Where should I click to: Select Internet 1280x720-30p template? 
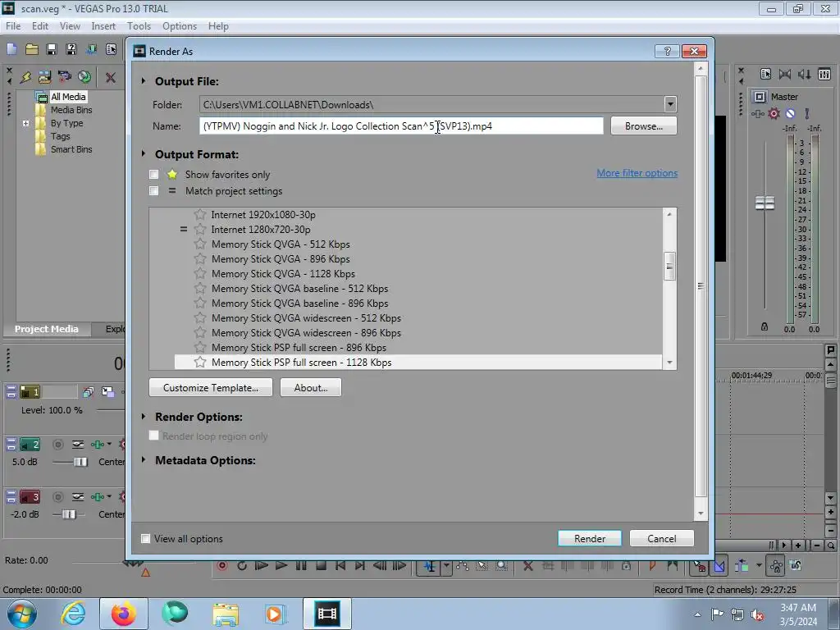click(x=260, y=230)
